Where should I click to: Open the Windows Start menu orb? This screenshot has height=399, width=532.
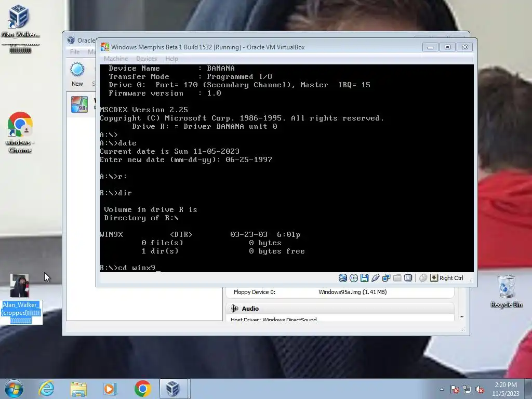(x=14, y=389)
